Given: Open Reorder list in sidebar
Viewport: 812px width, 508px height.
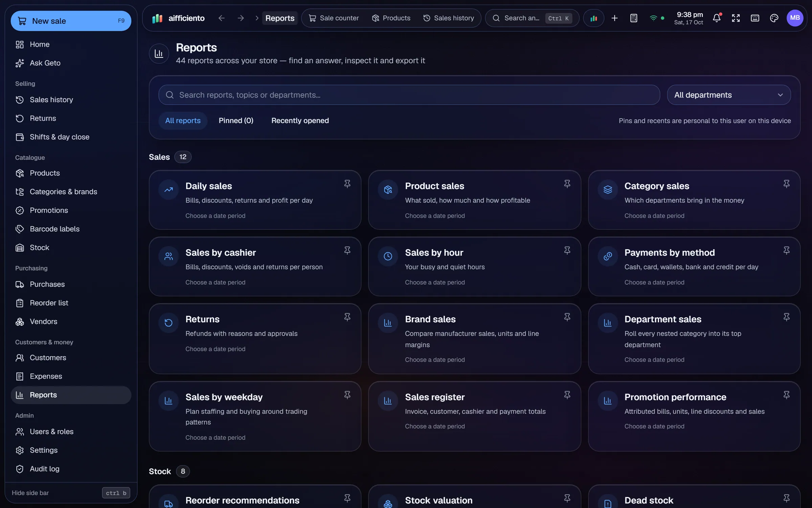Looking at the screenshot, I should point(71,303).
